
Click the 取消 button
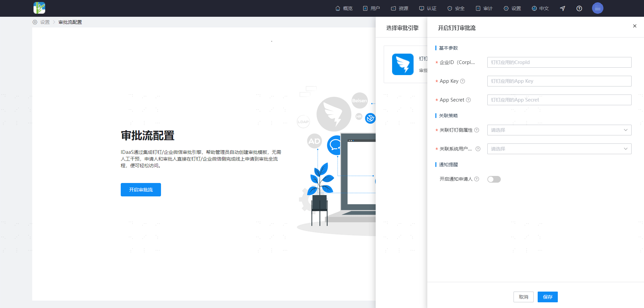tap(524, 297)
